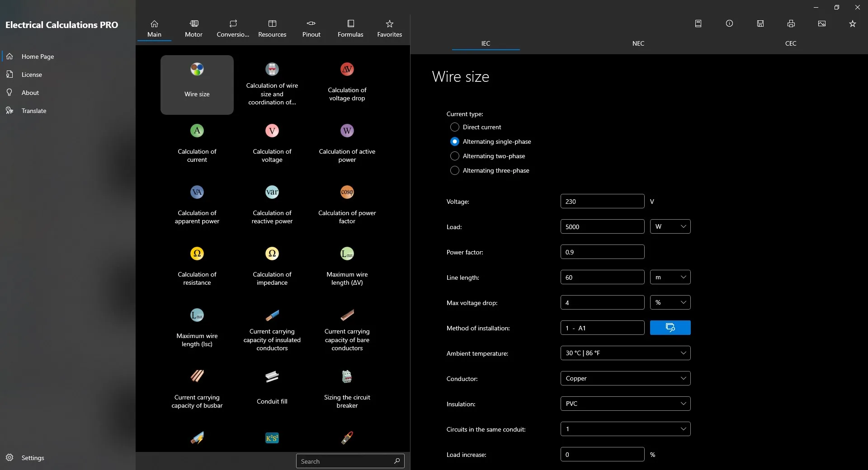Open Current carrying capacity of insulated conductors

pyautogui.click(x=272, y=331)
